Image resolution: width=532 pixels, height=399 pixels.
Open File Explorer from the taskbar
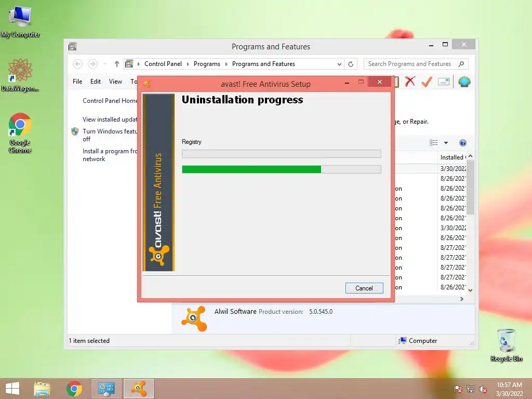[x=42, y=389]
